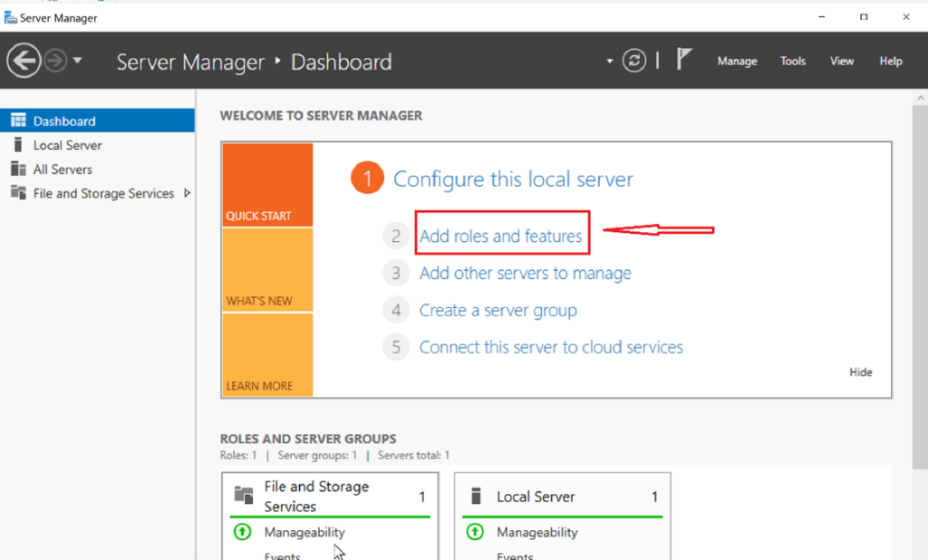The width and height of the screenshot is (928, 560).
Task: Click File and Storage Services sidebar icon
Action: tap(18, 192)
